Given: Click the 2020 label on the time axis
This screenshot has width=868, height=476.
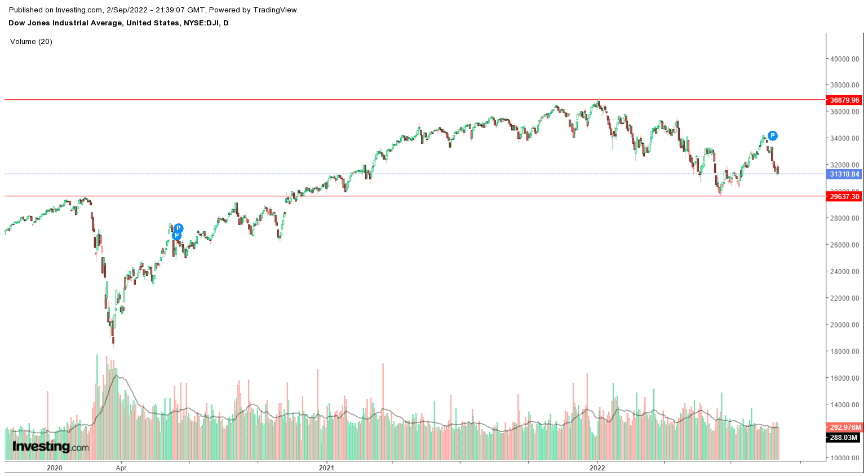Looking at the screenshot, I should [x=54, y=468].
